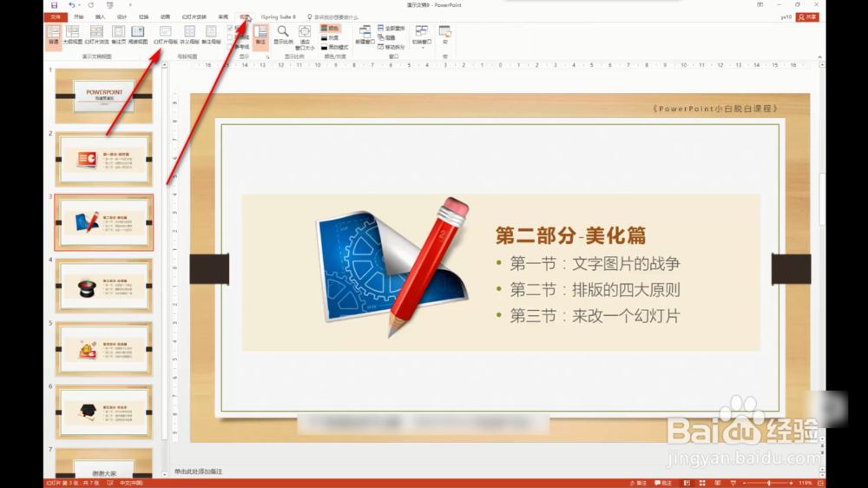Click Notes button in status bar
The image size is (868, 488).
638,483
